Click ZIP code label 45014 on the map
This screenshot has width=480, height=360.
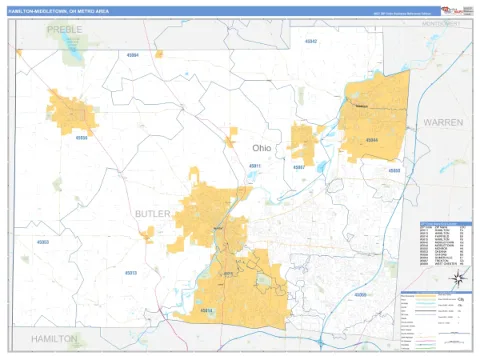tap(206, 310)
